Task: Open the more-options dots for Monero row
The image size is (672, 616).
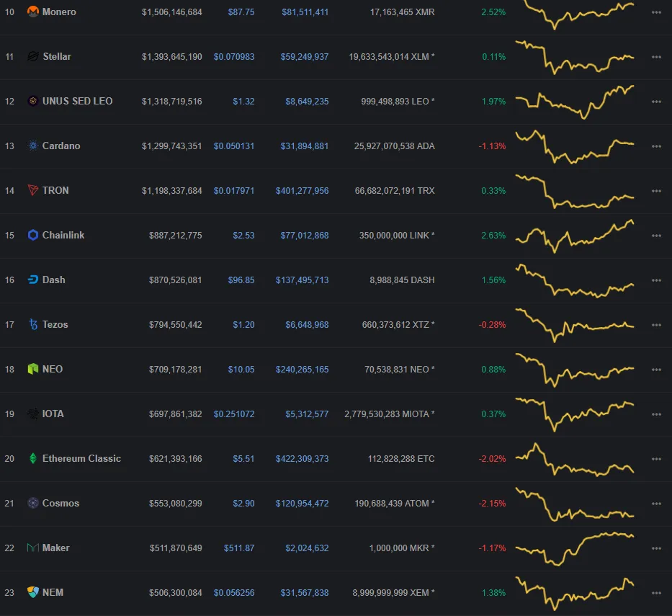Action: [x=656, y=12]
